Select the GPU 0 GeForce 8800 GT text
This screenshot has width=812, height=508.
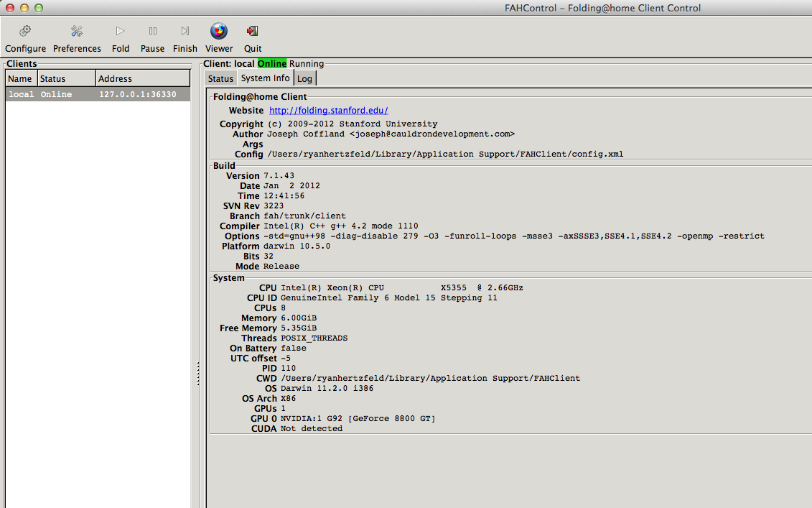click(358, 418)
